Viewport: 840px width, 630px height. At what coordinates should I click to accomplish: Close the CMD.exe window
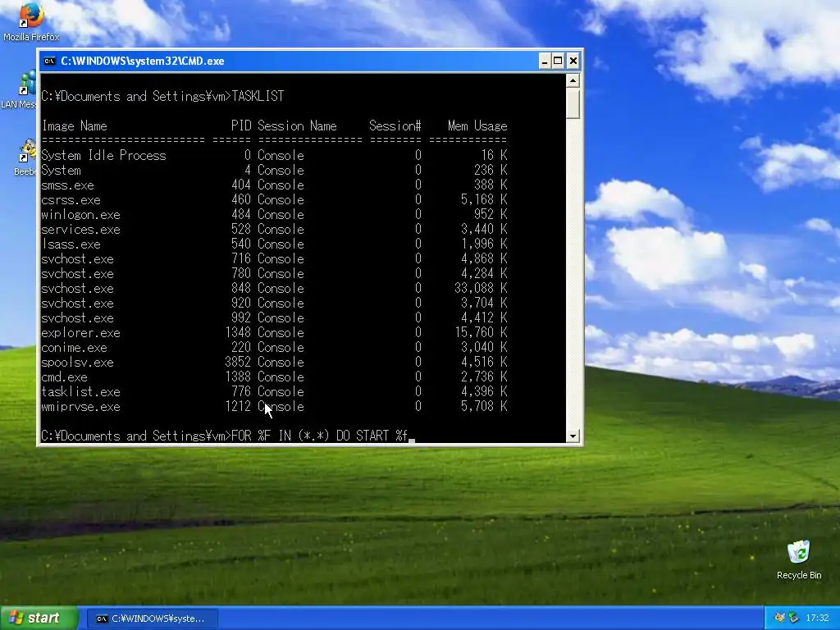pyautogui.click(x=573, y=61)
